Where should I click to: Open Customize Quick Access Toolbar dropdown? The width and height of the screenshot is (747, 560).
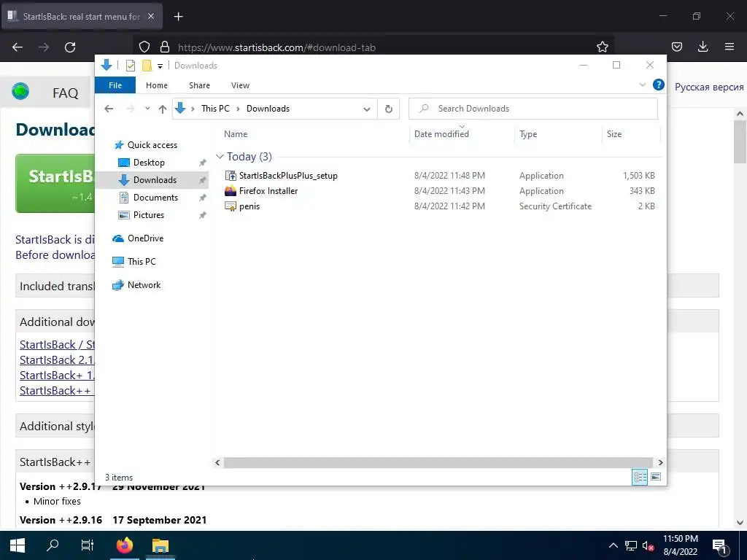[160, 66]
